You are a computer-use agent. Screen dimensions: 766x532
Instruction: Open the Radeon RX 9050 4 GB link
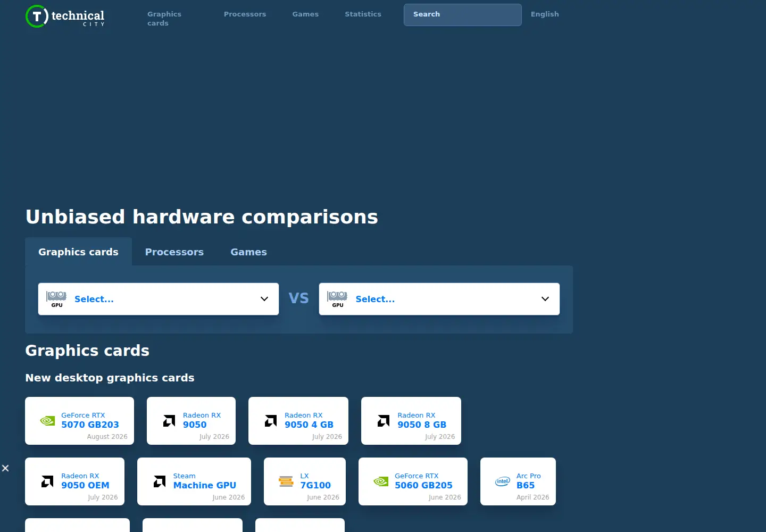pyautogui.click(x=309, y=420)
